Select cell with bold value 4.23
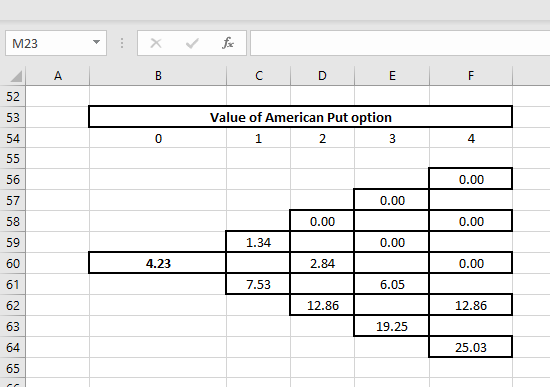 point(158,263)
